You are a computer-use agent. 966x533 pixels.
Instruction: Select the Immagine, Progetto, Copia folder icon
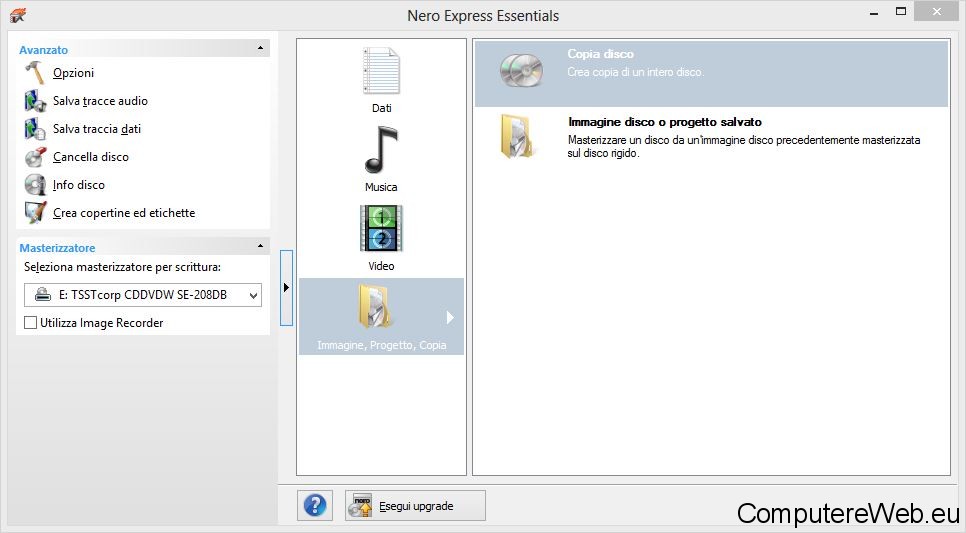tap(374, 307)
